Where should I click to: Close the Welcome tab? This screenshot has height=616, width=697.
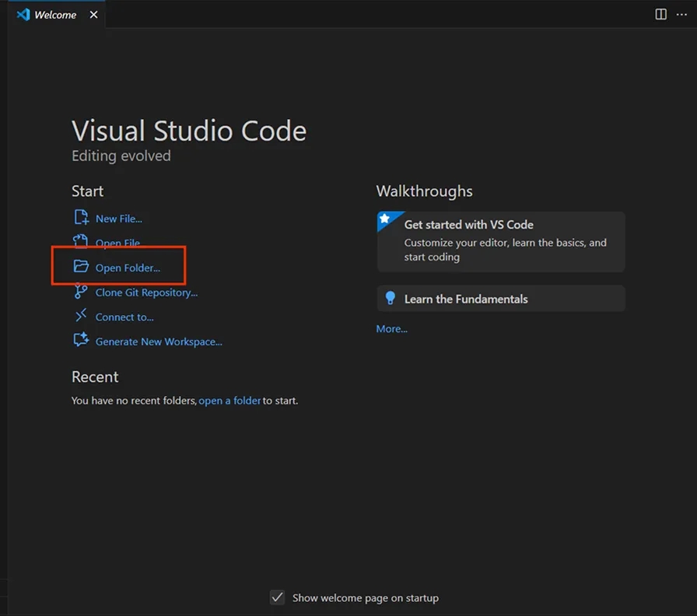point(93,15)
